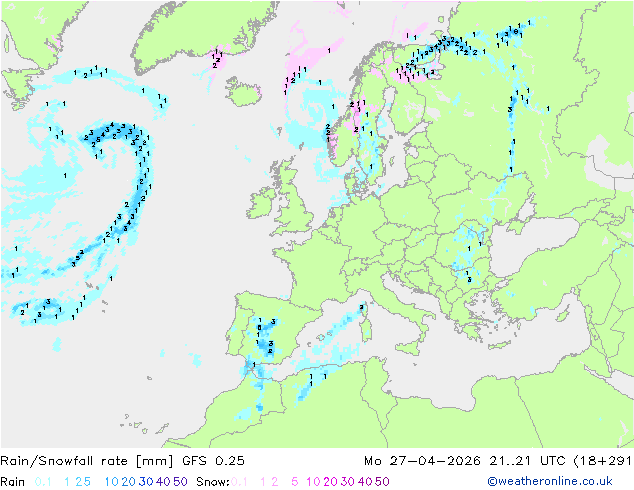
Task: Pick the Snow 5 legend color value
Action: click(x=295, y=482)
